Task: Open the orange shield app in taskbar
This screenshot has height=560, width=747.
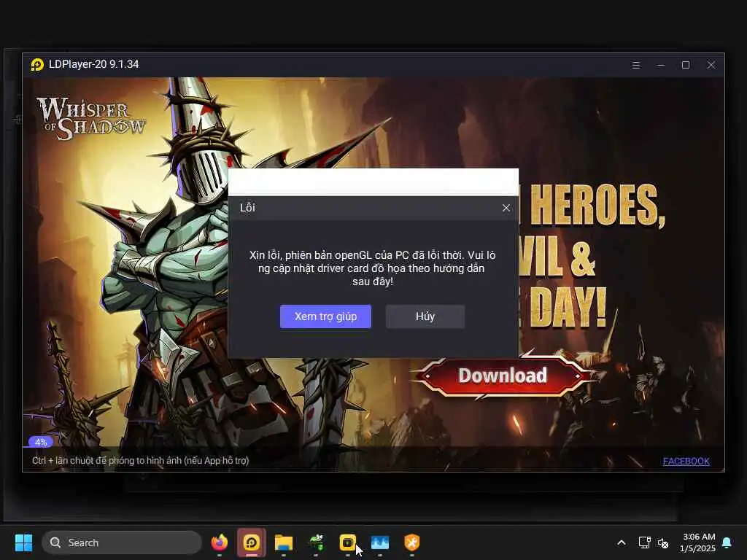Action: click(412, 542)
